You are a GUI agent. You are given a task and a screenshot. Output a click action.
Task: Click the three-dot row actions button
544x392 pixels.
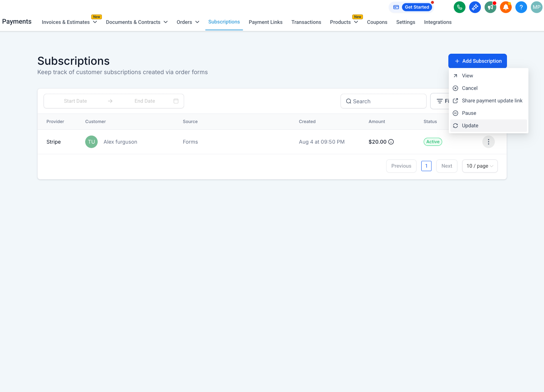[488, 142]
